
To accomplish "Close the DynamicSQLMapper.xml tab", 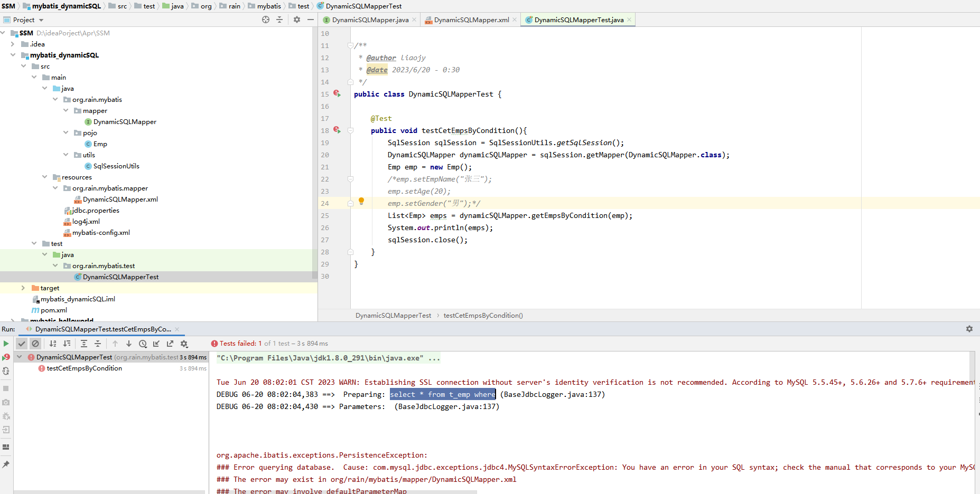I will tap(515, 20).
